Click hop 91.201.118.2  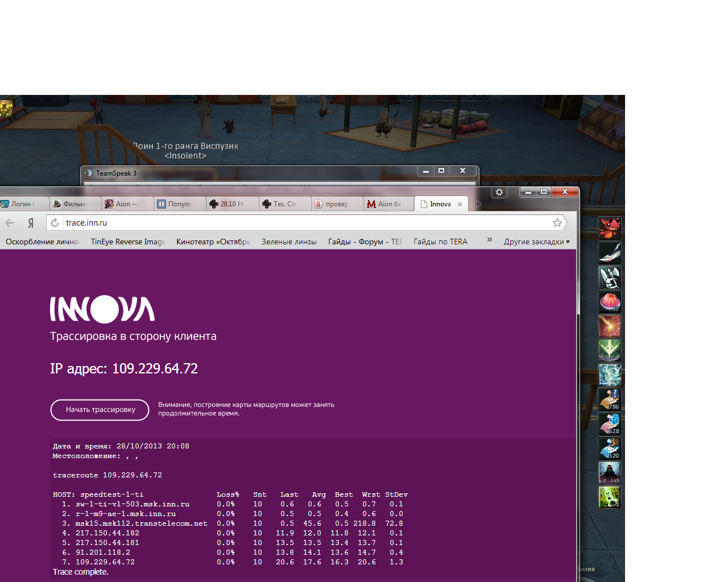click(x=103, y=552)
